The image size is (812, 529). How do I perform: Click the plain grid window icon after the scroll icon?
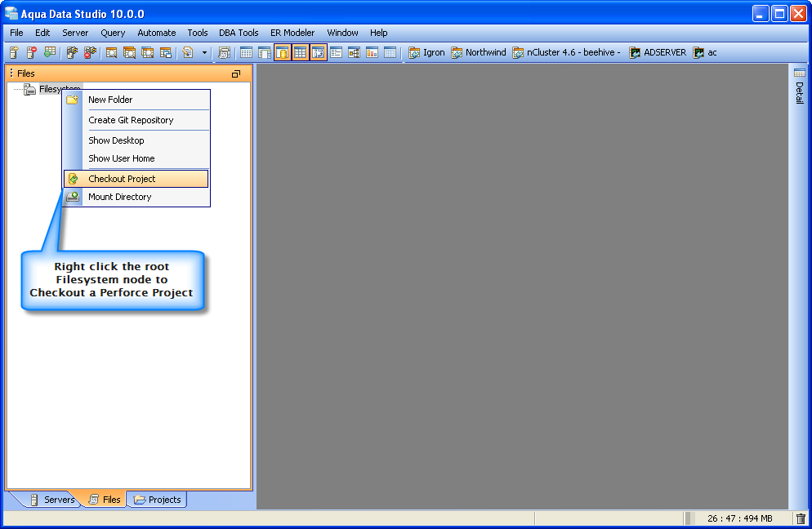247,52
